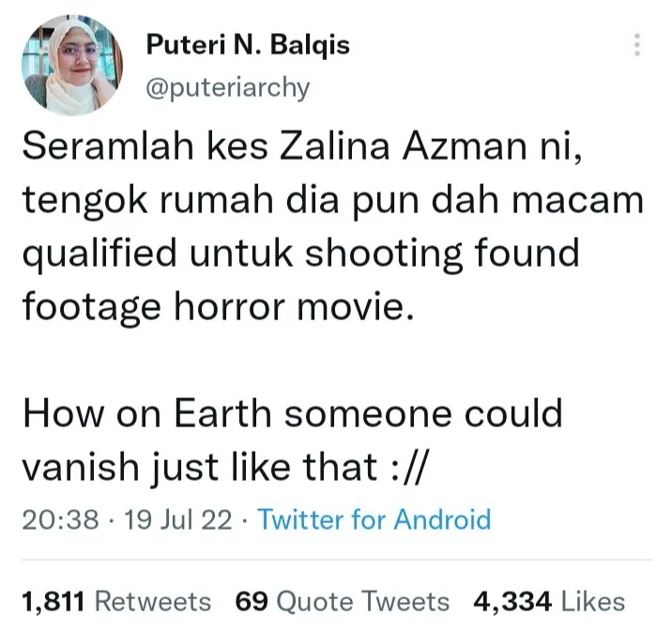Open the three-dot more options menu
The height and width of the screenshot is (631, 672).
pos(637,44)
